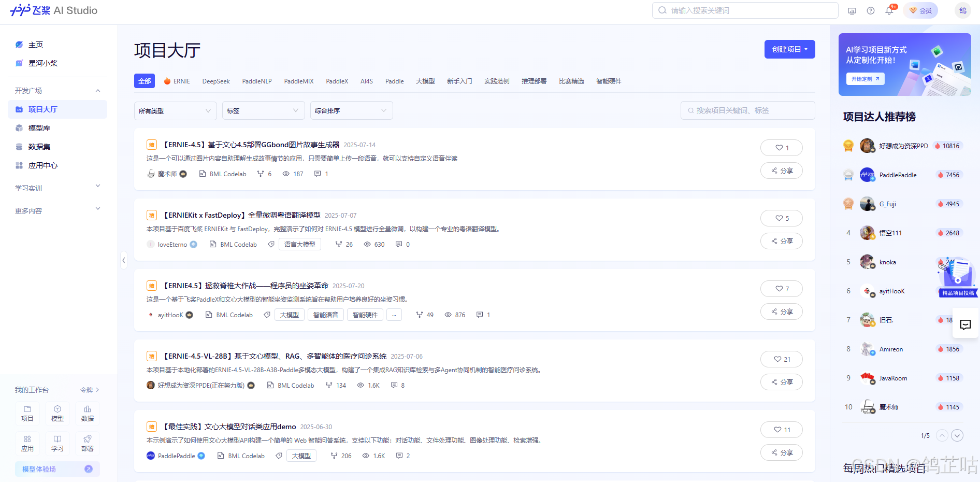The width and height of the screenshot is (980, 482).
Task: Open the 拯救脊椎大作战 project title
Action: (x=246, y=286)
